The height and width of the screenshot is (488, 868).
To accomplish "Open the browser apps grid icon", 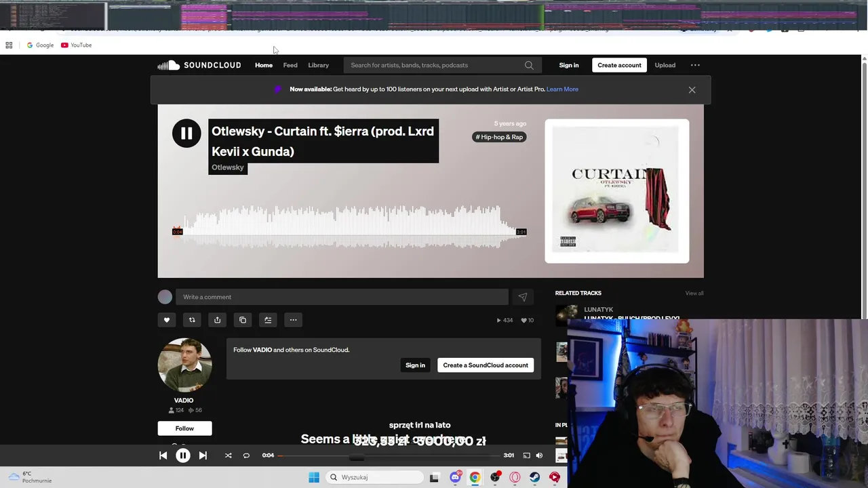I will pyautogui.click(x=9, y=45).
